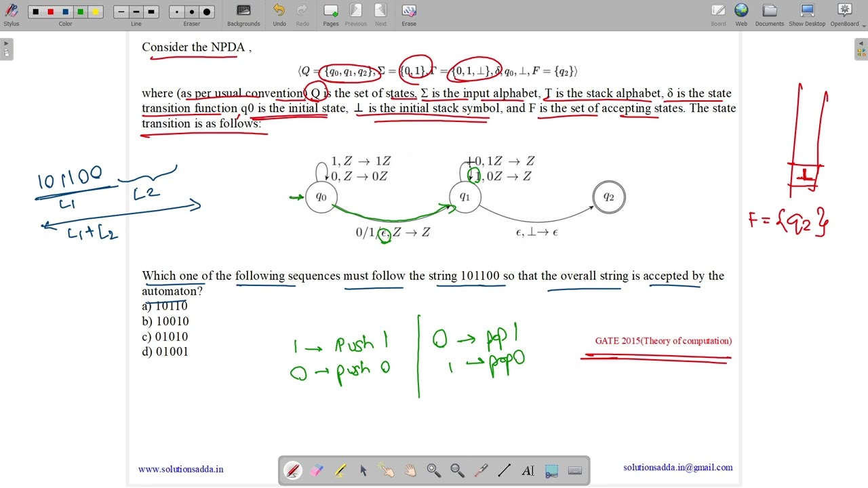Select the red pen color
Screen dimensions: 868x488
tap(50, 12)
